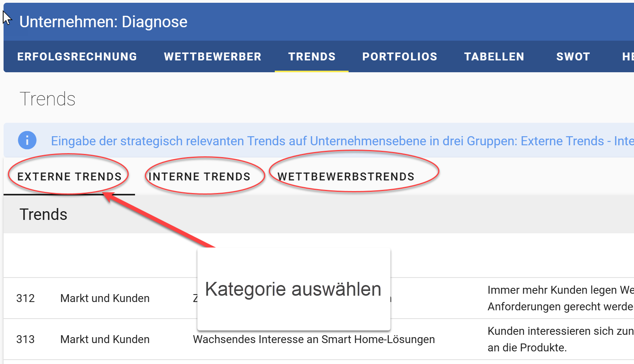Switch to the Wettbewerber tab

212,56
